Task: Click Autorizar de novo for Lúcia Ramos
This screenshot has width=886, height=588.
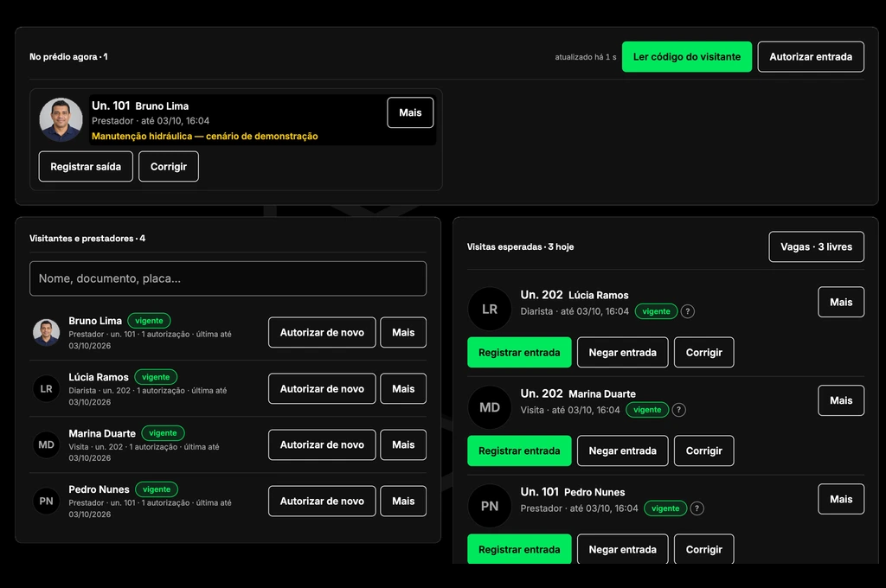Action: 322,388
